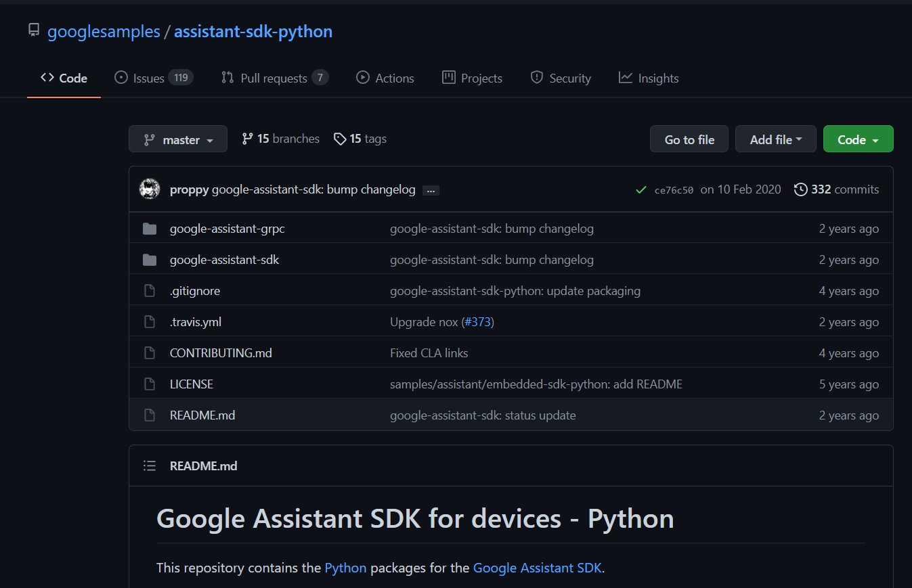Open the green Code dropdown
912x588 pixels.
coord(858,139)
